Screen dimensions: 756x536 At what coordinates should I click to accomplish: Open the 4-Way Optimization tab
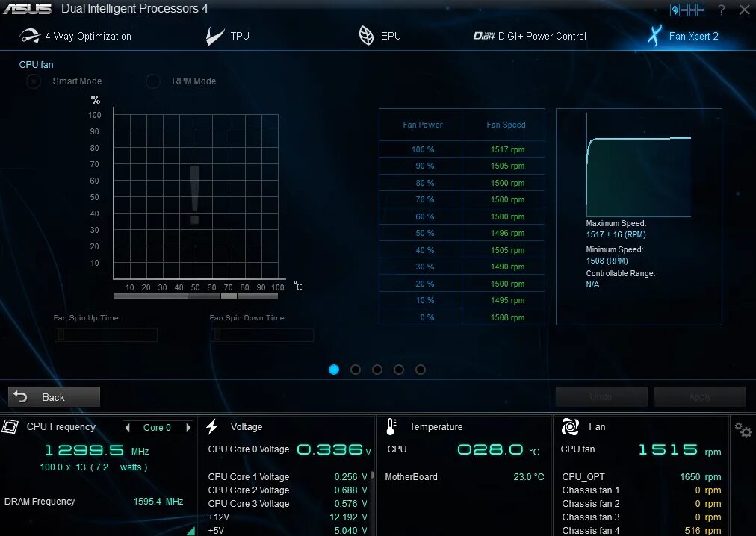(75, 36)
